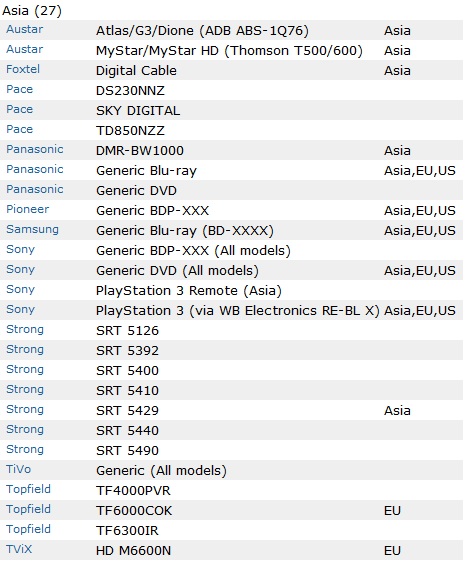The image size is (465, 563).
Task: Open the Topfield link for TF4000PVR
Action: [28, 489]
